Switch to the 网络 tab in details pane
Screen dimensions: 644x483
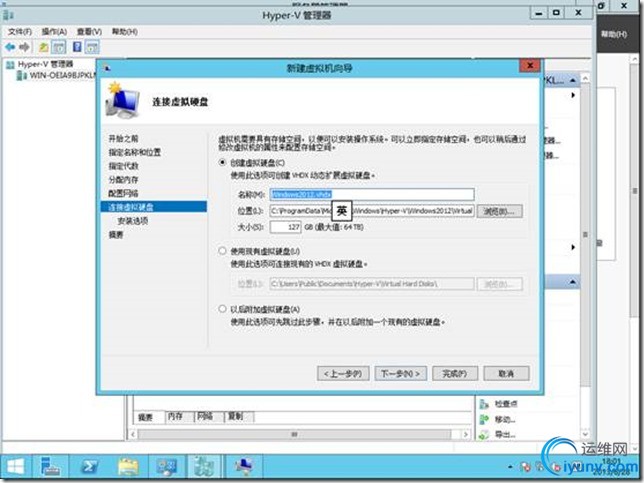pyautogui.click(x=205, y=416)
